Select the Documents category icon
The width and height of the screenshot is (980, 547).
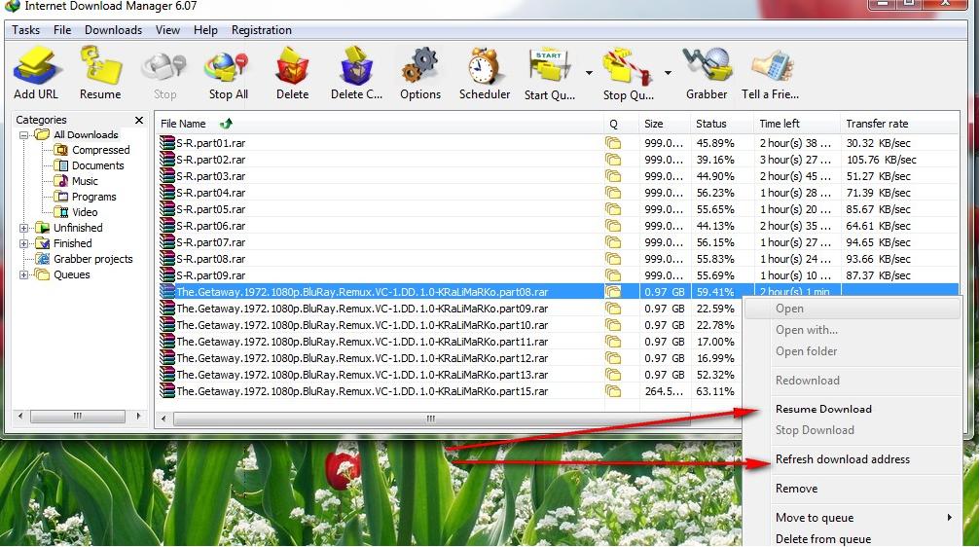point(61,165)
